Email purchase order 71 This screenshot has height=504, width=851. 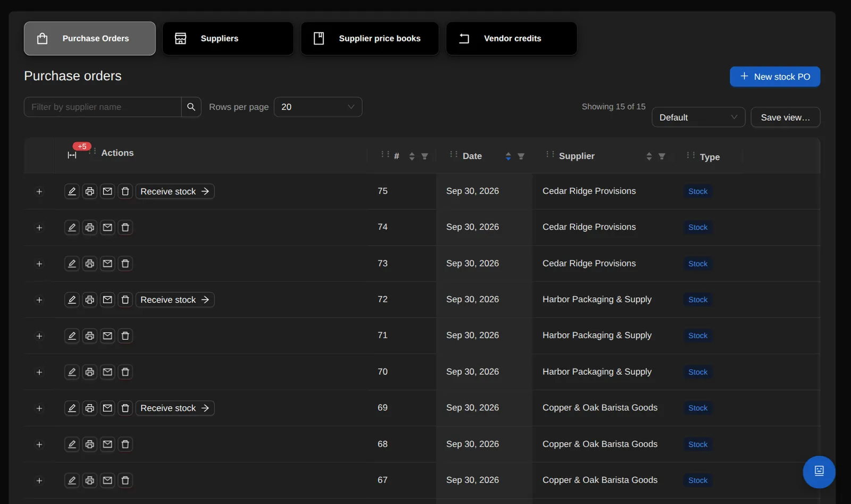(x=107, y=336)
